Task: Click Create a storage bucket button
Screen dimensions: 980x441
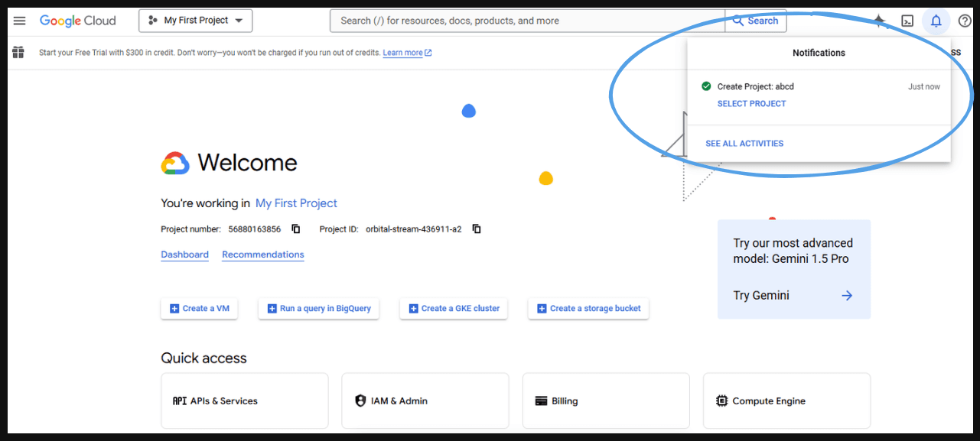Action: point(588,309)
